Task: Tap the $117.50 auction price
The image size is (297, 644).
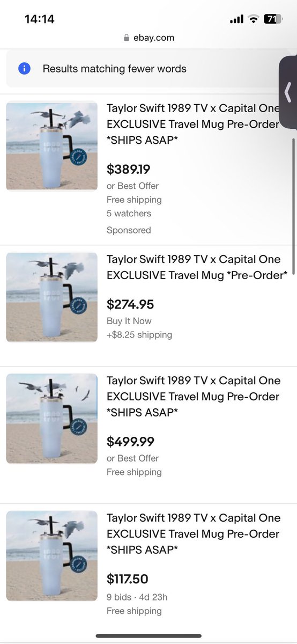Action: (x=128, y=579)
